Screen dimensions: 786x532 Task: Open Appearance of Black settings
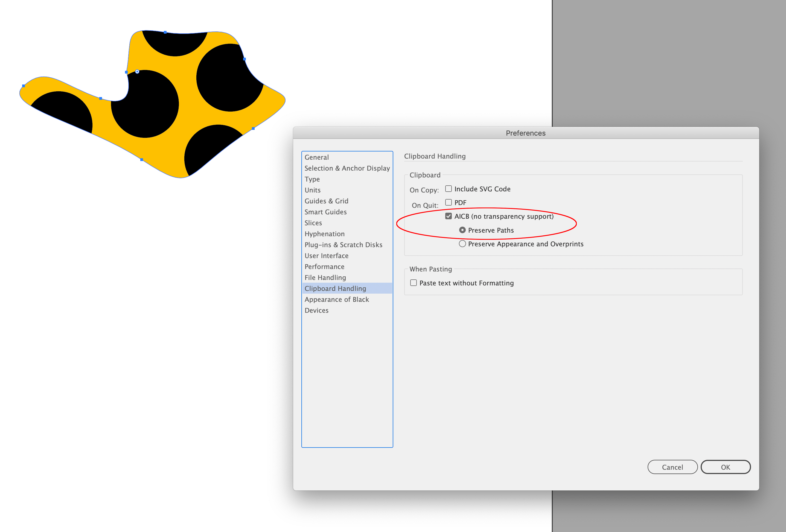tap(336, 299)
